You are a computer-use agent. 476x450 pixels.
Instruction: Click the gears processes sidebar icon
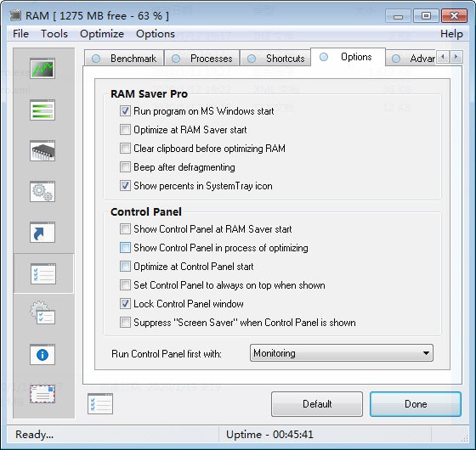pyautogui.click(x=42, y=192)
